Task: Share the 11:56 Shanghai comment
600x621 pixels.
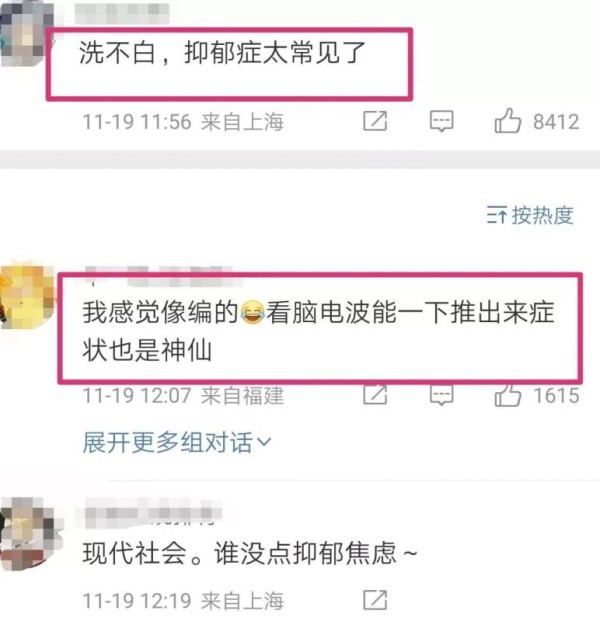Action: pos(375,121)
